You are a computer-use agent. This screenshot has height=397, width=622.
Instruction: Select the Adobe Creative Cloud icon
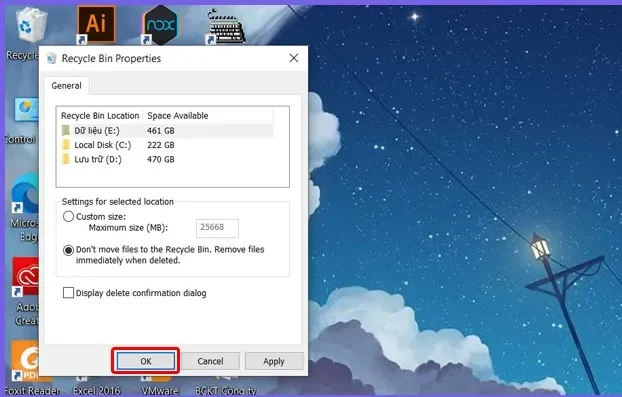click(25, 277)
